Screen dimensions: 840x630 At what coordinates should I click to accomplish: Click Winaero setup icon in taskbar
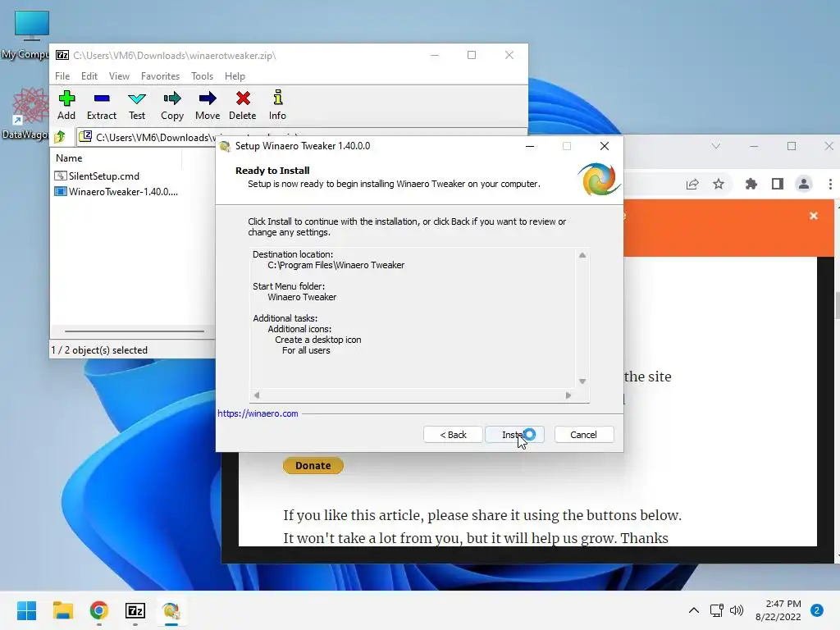pos(171,610)
